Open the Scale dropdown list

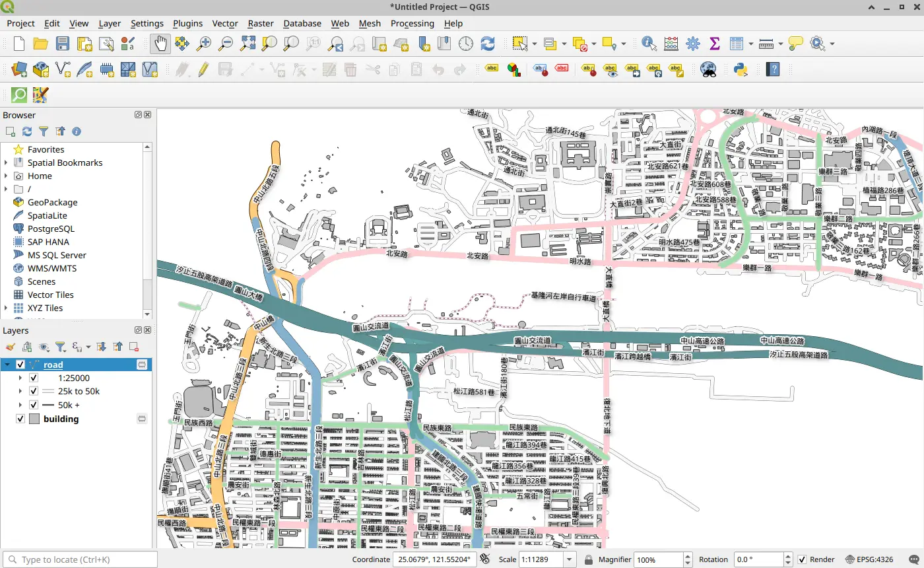(x=569, y=559)
